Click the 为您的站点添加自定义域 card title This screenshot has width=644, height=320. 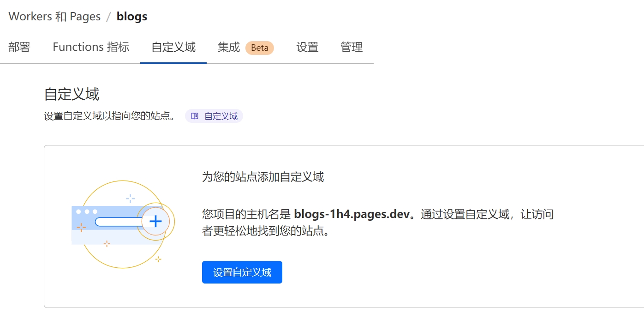263,177
